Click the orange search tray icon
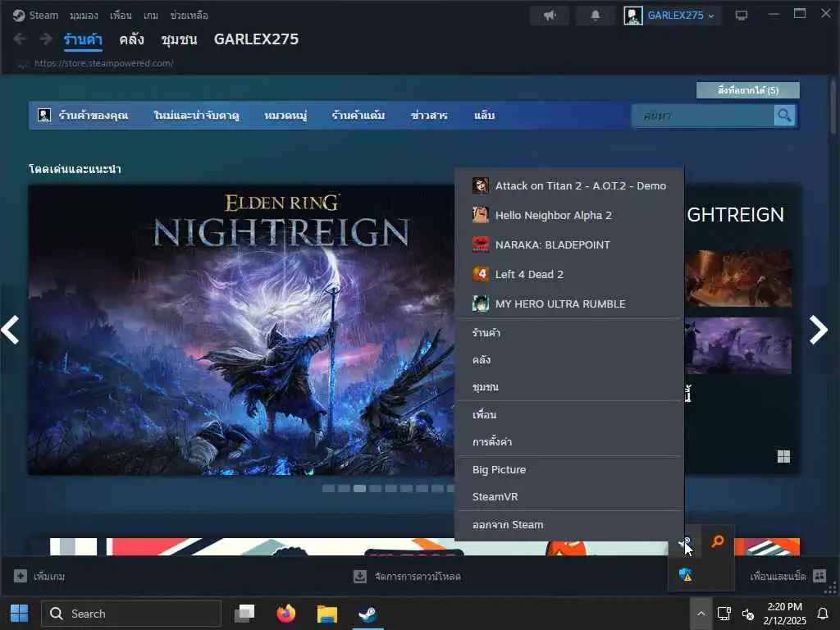Screen dimensions: 840x630 717,541
